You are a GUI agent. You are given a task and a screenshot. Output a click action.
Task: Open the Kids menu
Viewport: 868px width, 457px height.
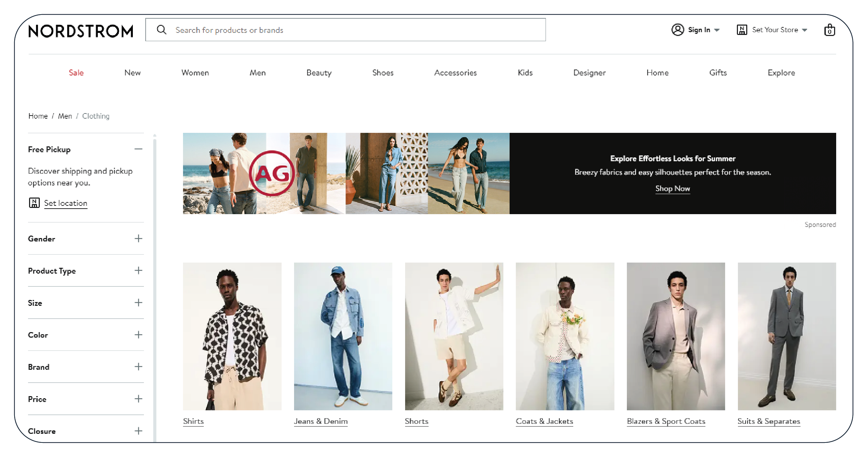tap(525, 73)
